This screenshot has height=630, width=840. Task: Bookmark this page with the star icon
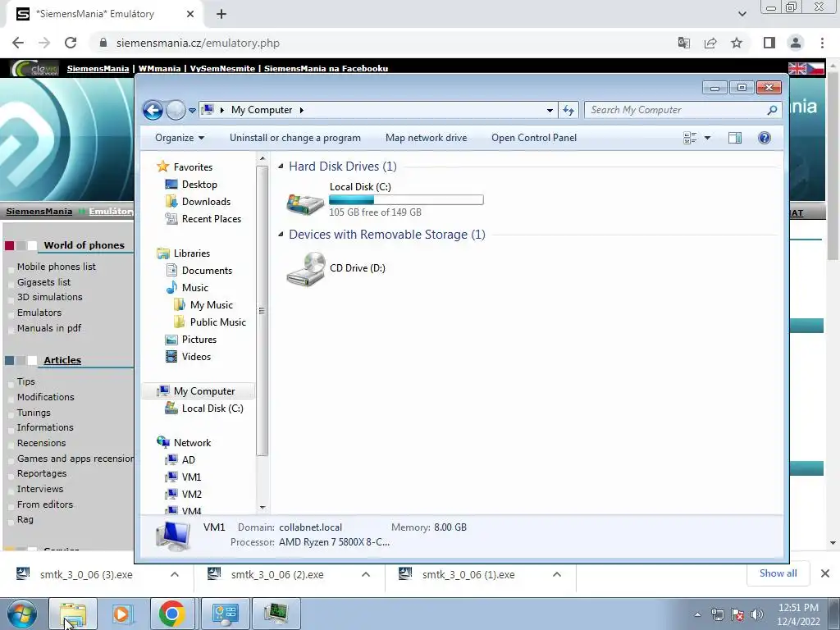tap(737, 43)
